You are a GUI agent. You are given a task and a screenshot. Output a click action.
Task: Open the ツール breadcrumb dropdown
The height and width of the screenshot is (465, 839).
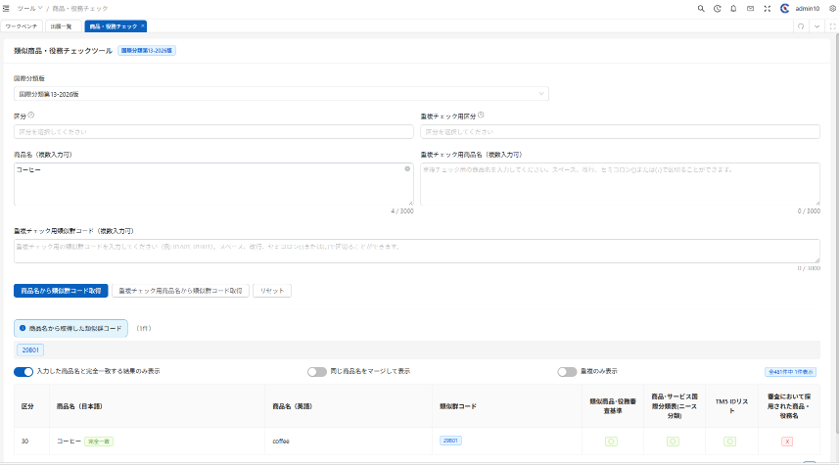click(29, 9)
